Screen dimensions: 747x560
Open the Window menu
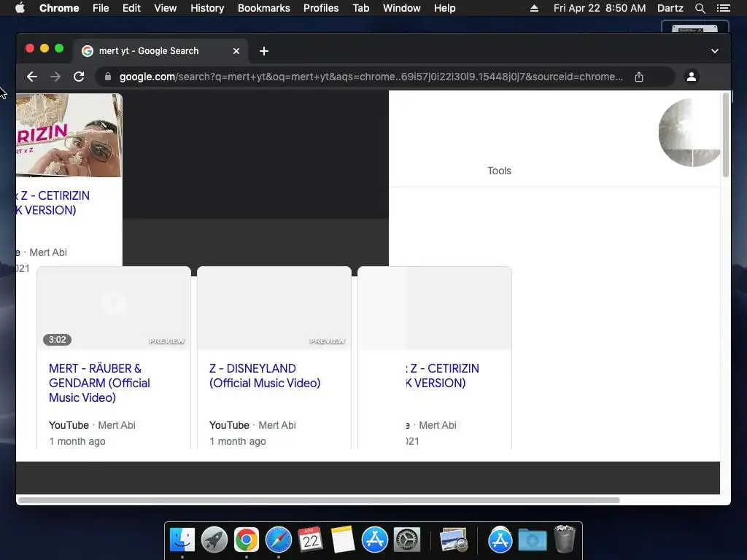(x=402, y=8)
